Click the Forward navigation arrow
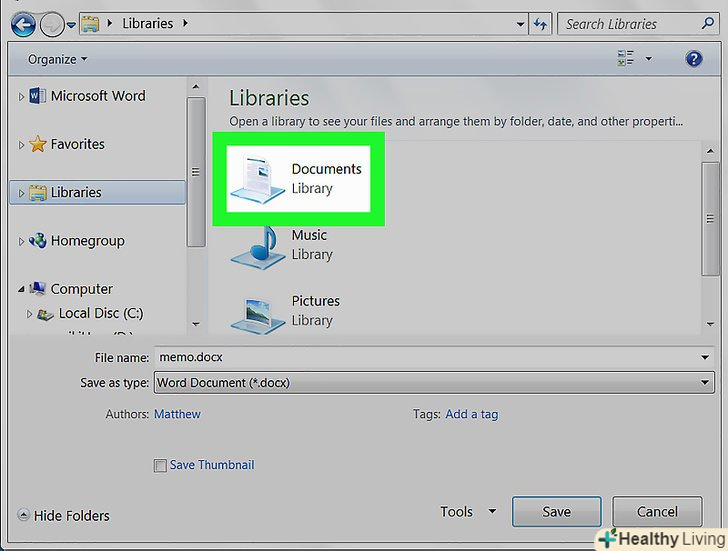This screenshot has width=728, height=551. [52, 25]
